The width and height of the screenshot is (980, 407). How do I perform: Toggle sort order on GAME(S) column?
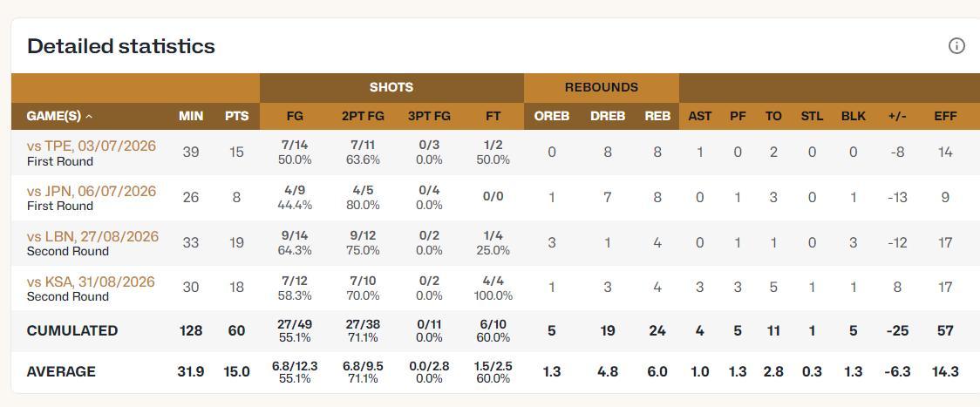[x=59, y=116]
